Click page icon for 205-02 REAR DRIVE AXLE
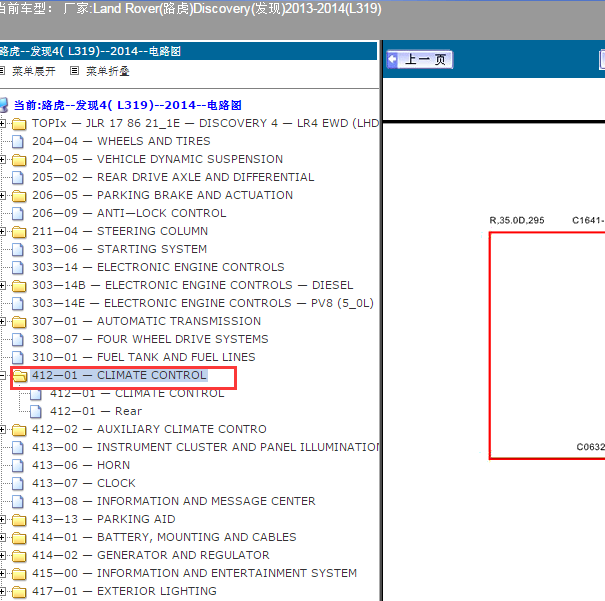This screenshot has height=601, width=605. coord(17,177)
